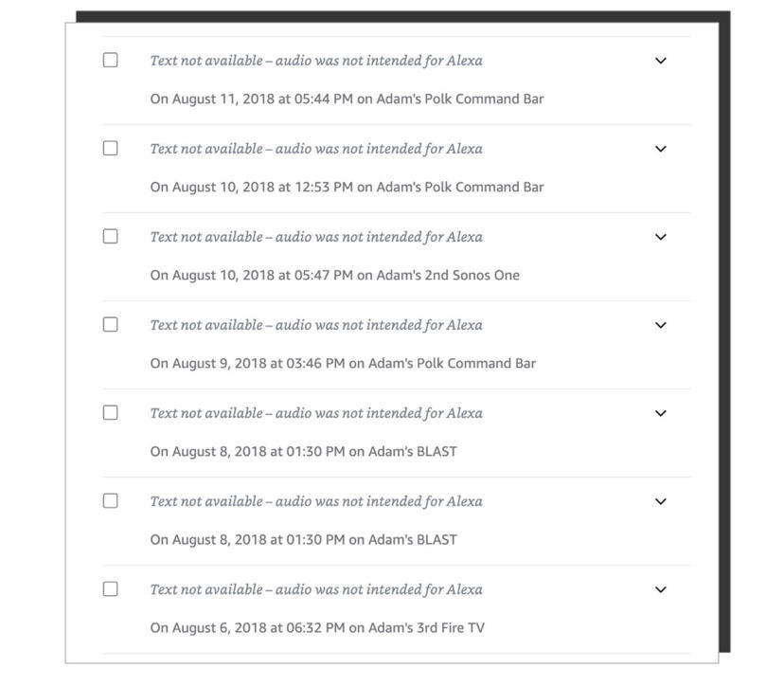Open chevron for Adam's 2nd Sonos One entry
The height and width of the screenshot is (686, 784).
pyautogui.click(x=661, y=237)
